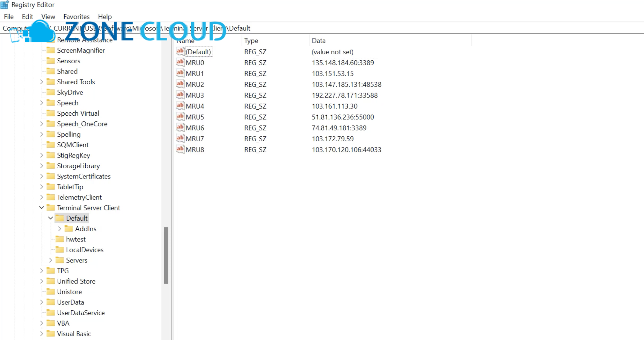The height and width of the screenshot is (340, 644).
Task: Expand the Speech_OneCore key
Action: pos(42,124)
